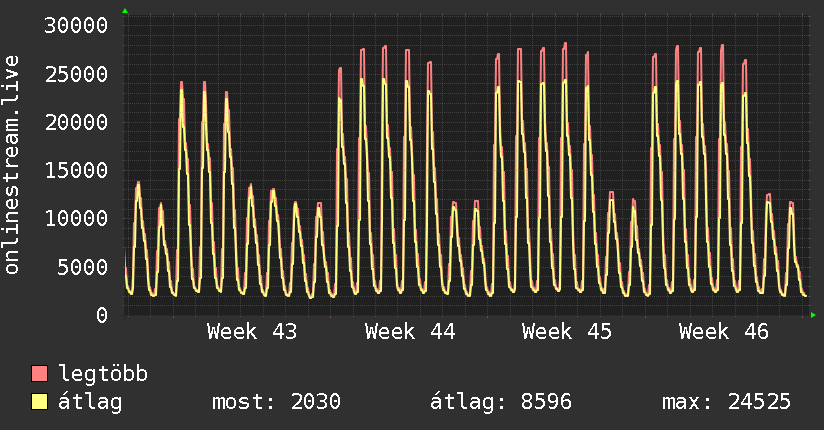This screenshot has height=430, width=824.
Task: Click the onlinestream.live vertical axis title
Action: [x=12, y=165]
